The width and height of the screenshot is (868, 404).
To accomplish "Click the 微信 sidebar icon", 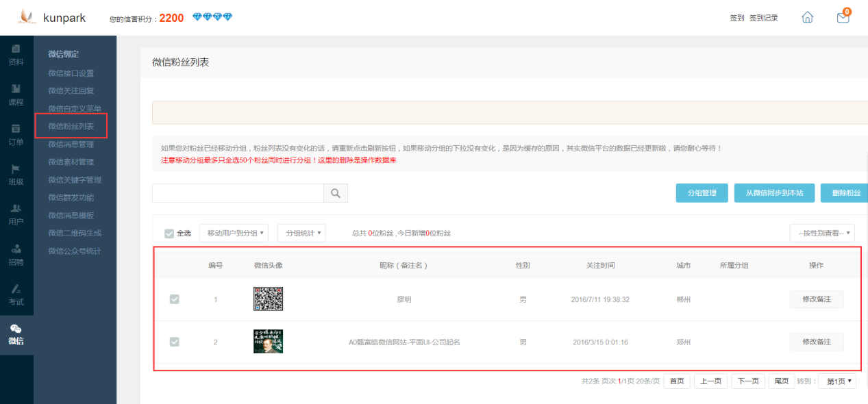I will coord(16,333).
